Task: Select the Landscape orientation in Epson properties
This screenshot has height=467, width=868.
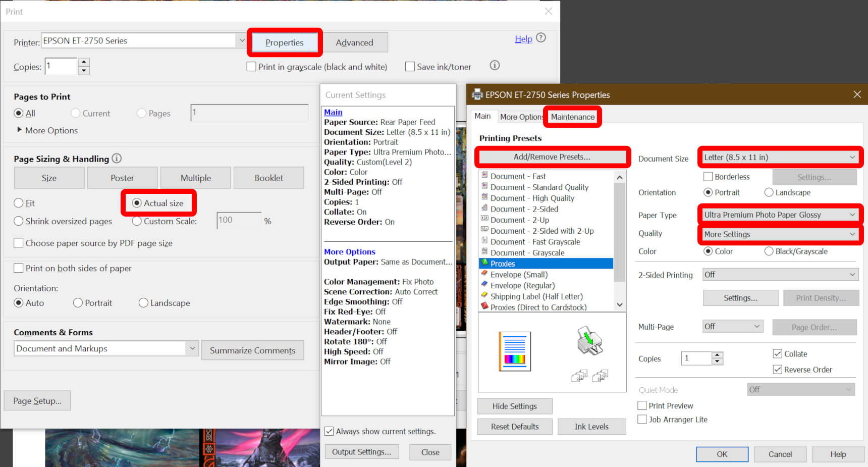Action: pos(769,192)
